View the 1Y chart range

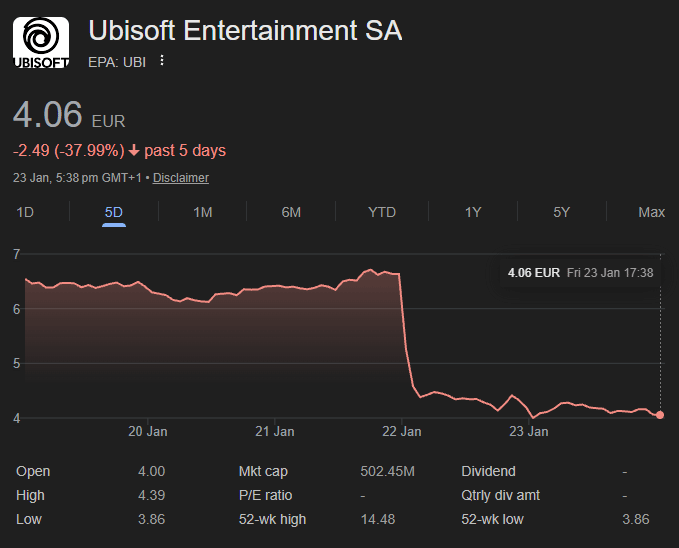point(473,212)
